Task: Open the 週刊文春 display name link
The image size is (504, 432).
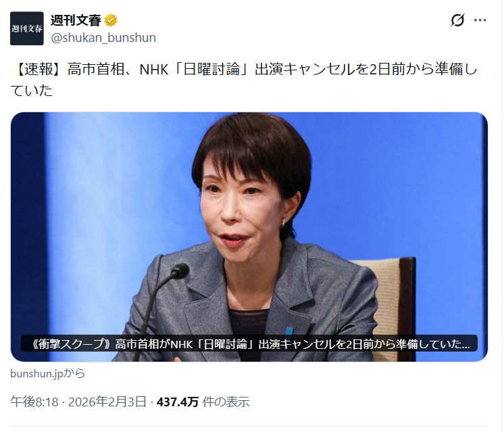Action: pyautogui.click(x=76, y=20)
